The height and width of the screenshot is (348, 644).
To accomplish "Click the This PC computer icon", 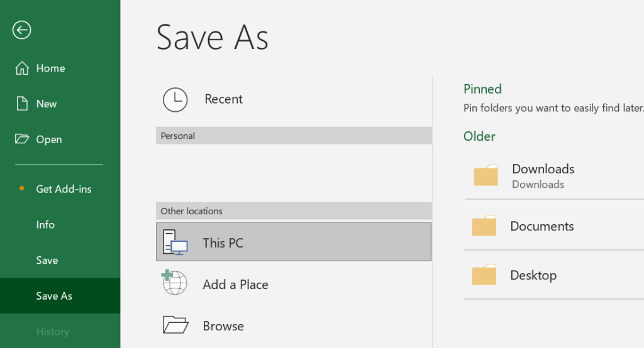I will coord(175,242).
